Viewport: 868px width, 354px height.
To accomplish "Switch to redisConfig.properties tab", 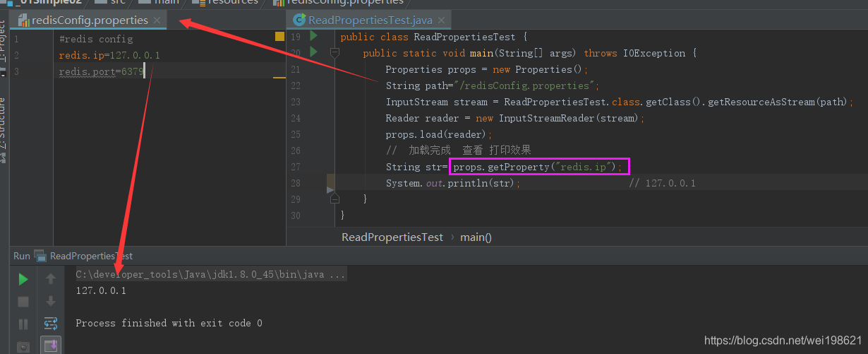I will coord(90,20).
